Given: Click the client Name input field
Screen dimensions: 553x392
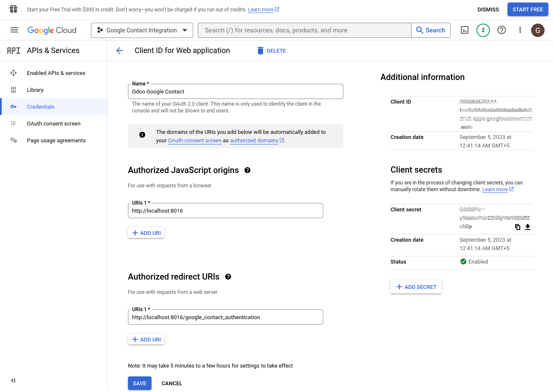Looking at the screenshot, I should coord(235,92).
